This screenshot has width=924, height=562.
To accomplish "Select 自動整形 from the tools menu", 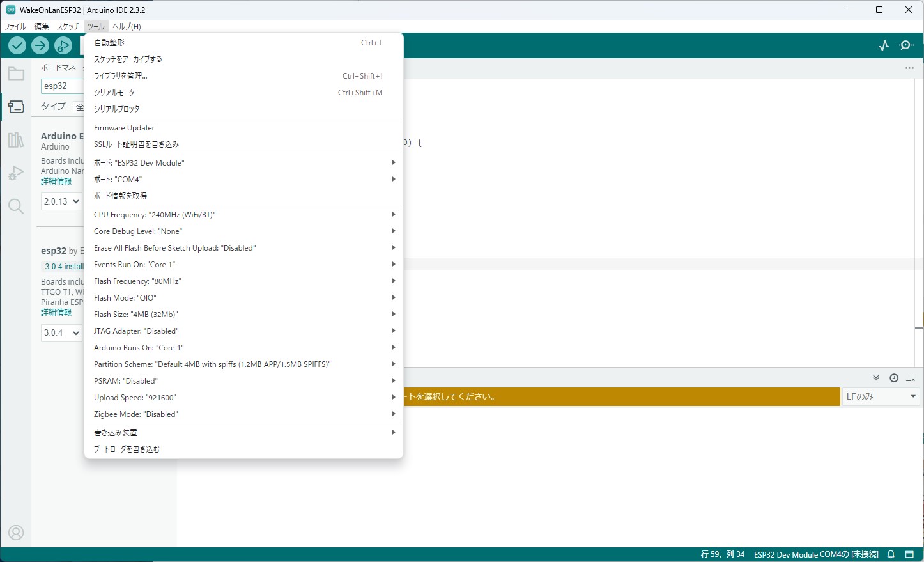I will pos(243,43).
